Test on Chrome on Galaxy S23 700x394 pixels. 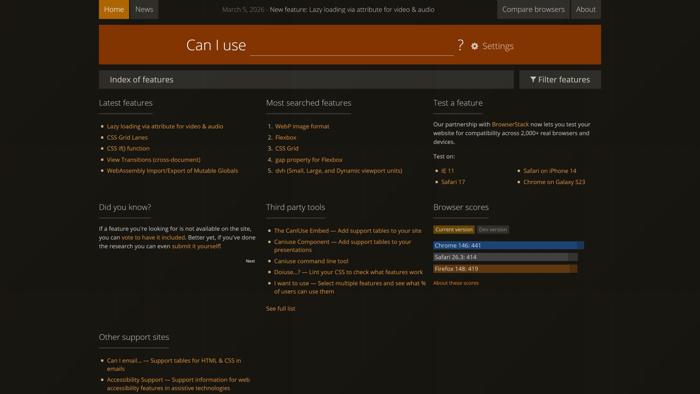(554, 182)
